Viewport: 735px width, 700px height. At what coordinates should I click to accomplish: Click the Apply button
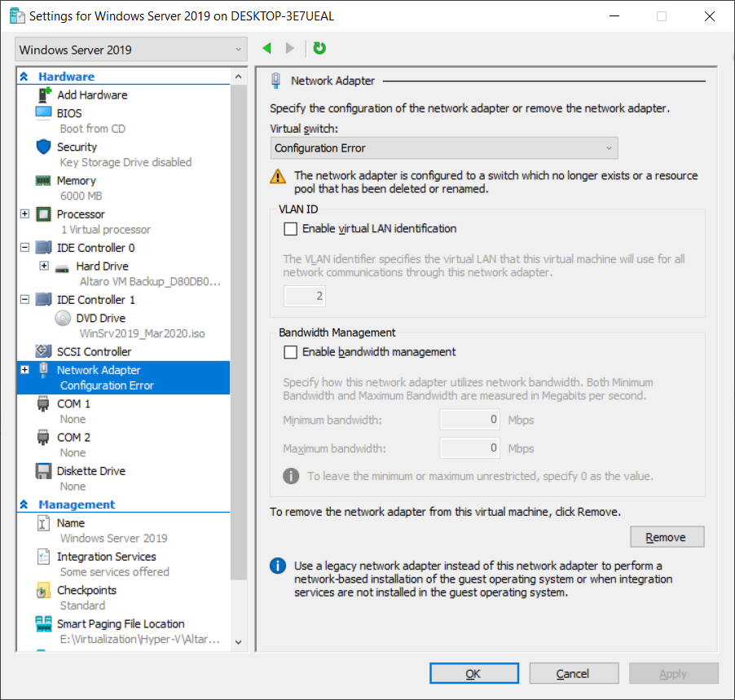(x=674, y=673)
